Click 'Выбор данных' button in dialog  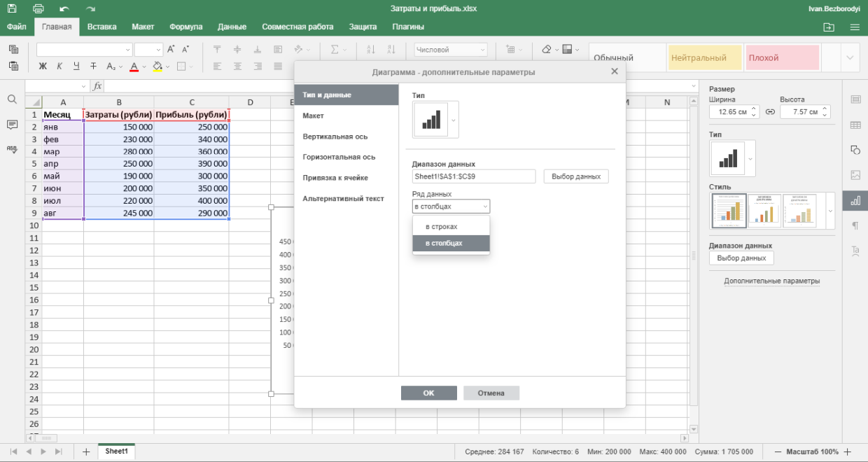click(x=576, y=176)
